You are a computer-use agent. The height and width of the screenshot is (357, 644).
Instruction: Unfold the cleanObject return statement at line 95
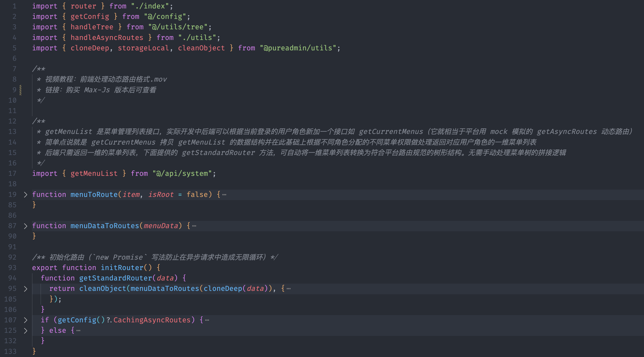(25, 289)
